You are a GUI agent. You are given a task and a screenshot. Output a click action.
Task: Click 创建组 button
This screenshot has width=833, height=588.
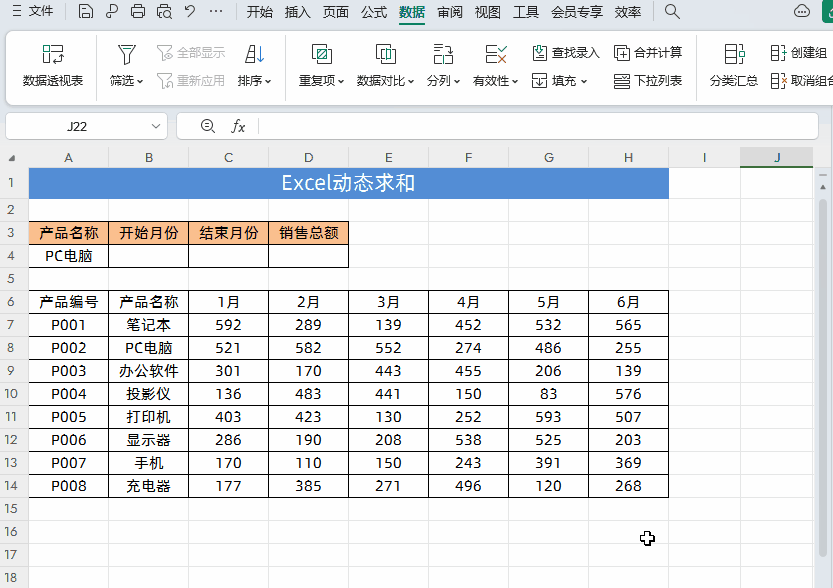point(799,53)
